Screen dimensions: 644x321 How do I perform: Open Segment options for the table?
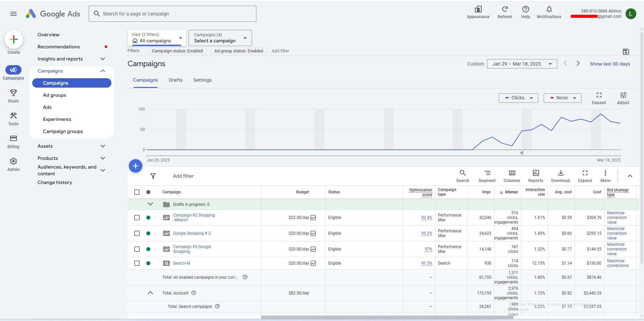[487, 176]
